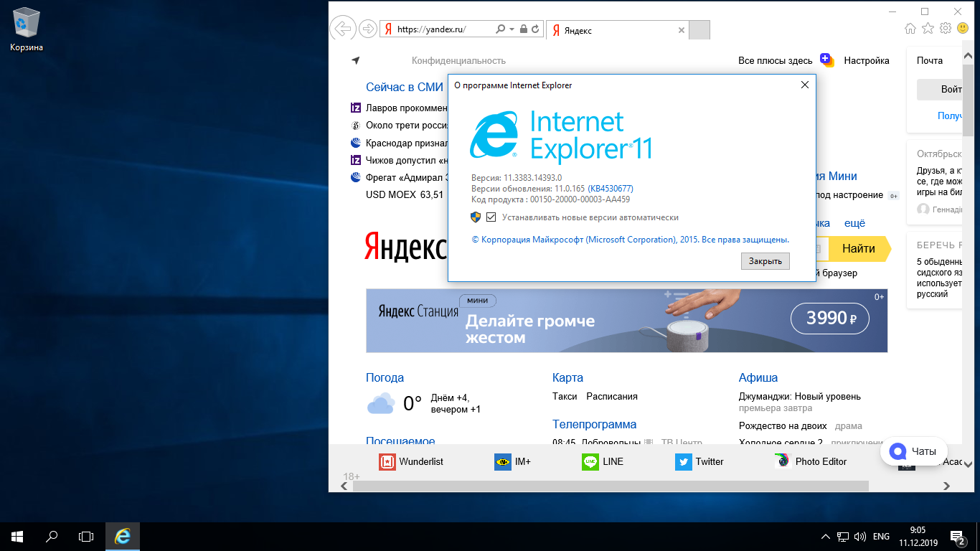Open the Почта mail heading
This screenshot has width=980, height=551.
[x=930, y=60]
